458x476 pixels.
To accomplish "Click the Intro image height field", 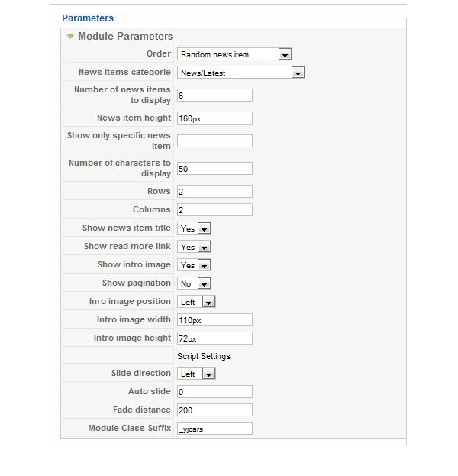I will [214, 338].
